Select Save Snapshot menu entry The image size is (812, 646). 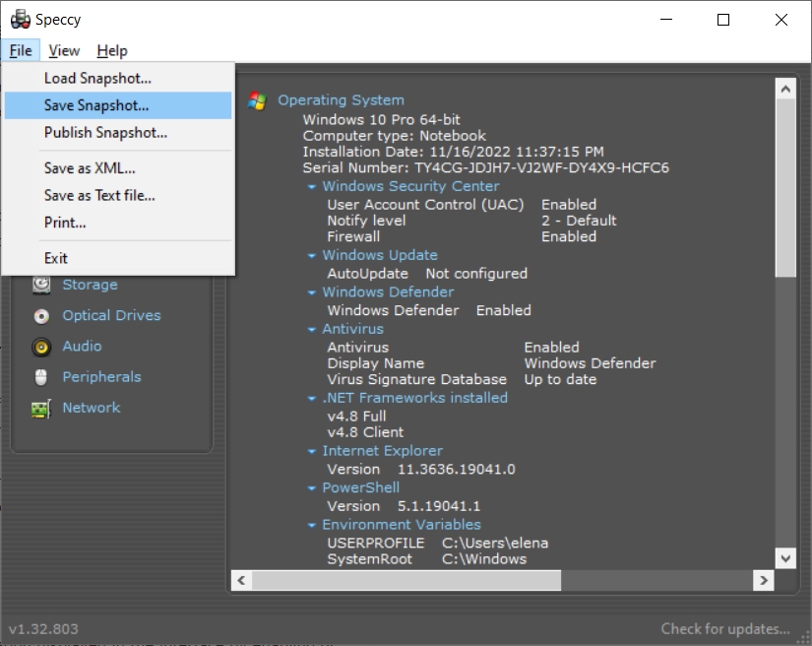(x=118, y=105)
